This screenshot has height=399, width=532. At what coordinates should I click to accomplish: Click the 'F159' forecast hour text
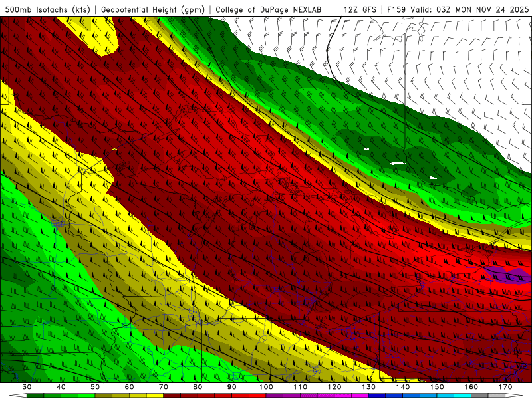coord(396,10)
